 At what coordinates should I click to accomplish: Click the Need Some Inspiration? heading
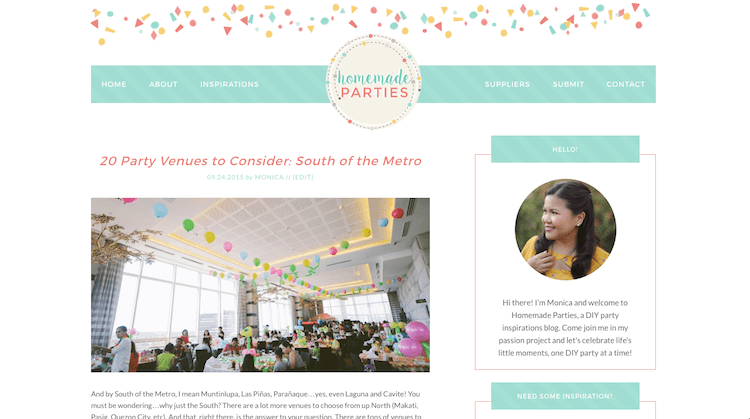coord(565,396)
